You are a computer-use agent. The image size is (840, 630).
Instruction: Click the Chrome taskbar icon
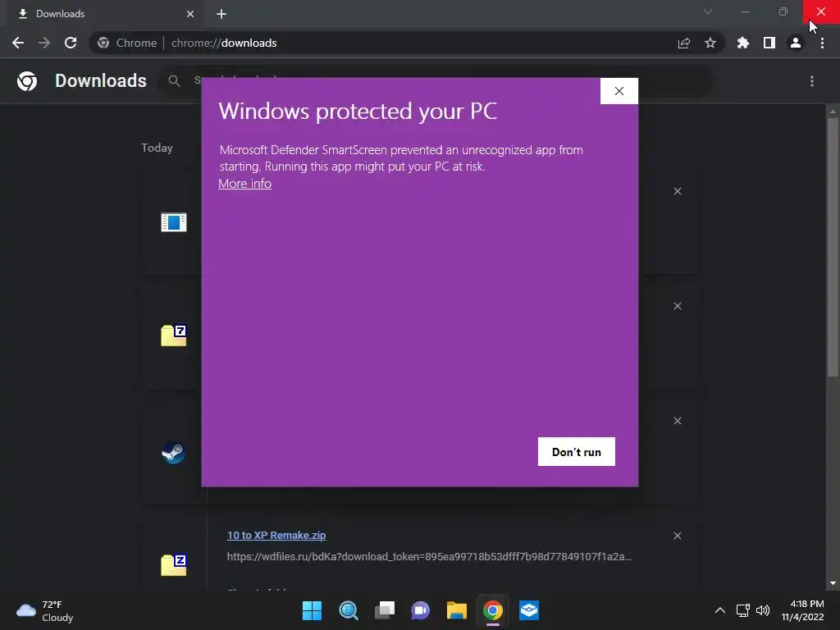pos(493,610)
